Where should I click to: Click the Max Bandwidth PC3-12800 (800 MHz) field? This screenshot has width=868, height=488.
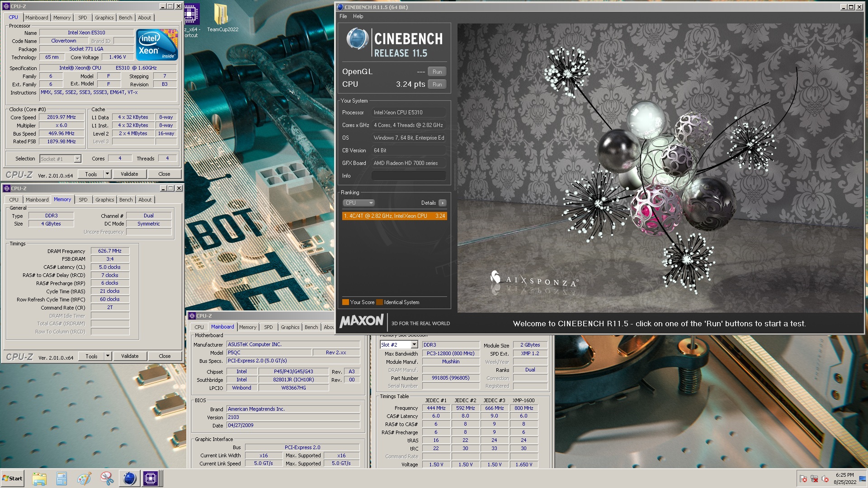pyautogui.click(x=450, y=353)
